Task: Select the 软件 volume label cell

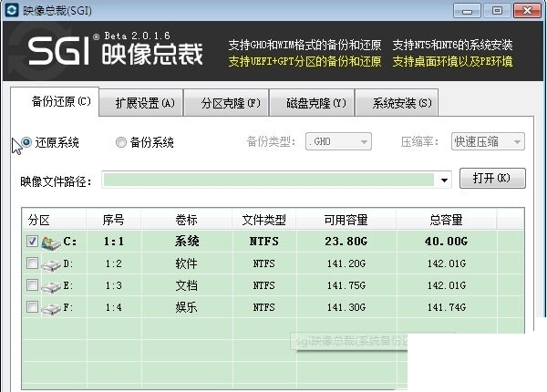Action: 187,263
